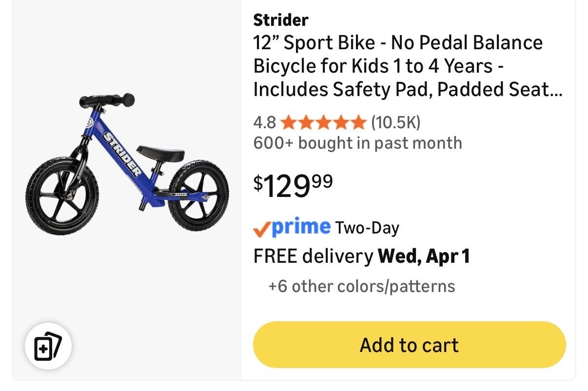
Task: Select the 600+ bought in past month text
Action: [x=357, y=143]
